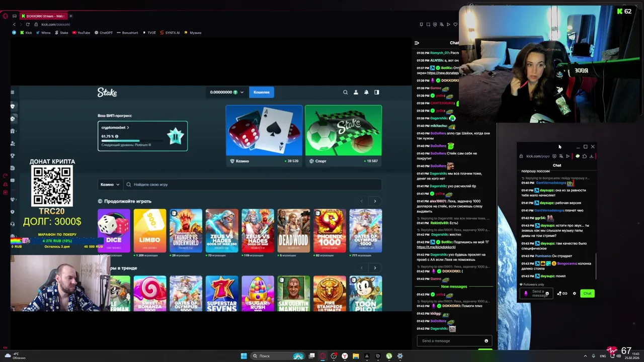
Task: Open the Спорт category card
Action: coord(343,135)
